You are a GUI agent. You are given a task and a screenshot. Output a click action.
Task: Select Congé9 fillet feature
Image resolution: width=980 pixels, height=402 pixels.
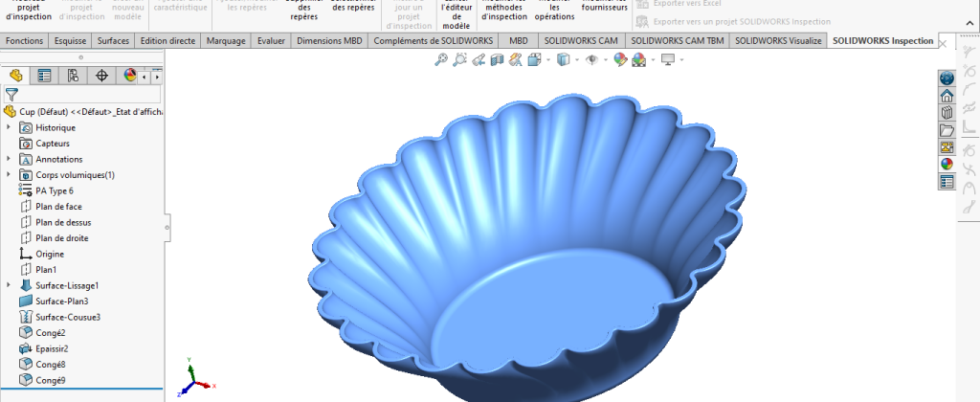[x=42, y=380]
